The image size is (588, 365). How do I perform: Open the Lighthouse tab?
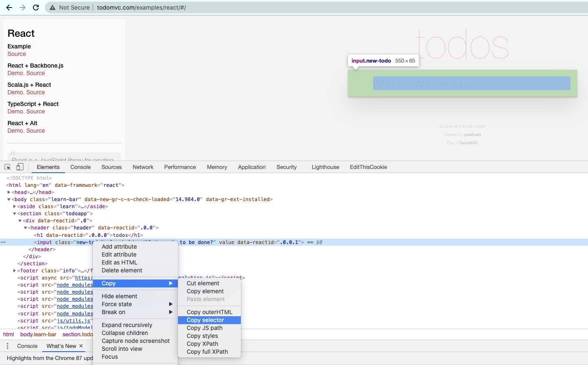pyautogui.click(x=325, y=167)
